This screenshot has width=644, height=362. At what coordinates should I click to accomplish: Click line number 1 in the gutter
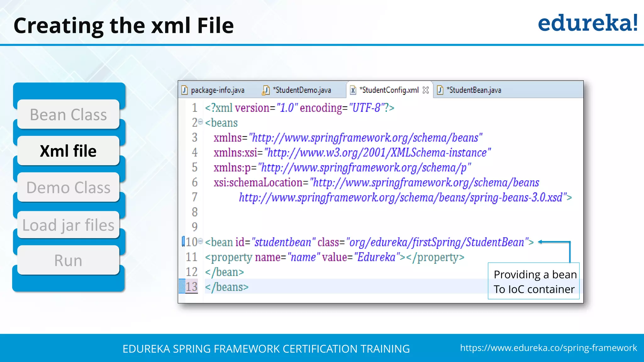point(195,108)
